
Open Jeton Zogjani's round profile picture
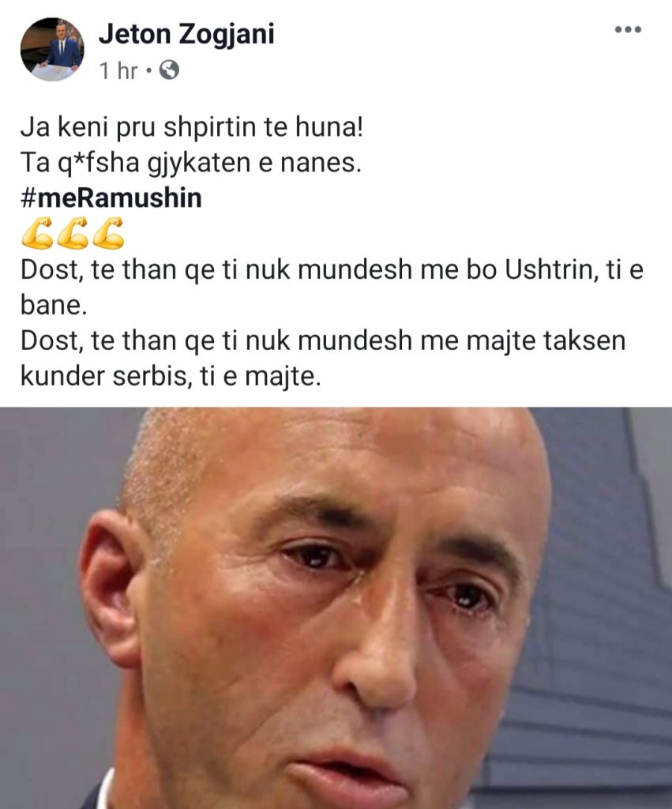(x=52, y=50)
